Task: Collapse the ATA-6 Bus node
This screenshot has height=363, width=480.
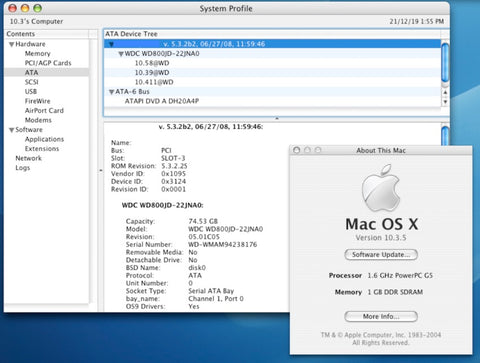Action: point(112,92)
